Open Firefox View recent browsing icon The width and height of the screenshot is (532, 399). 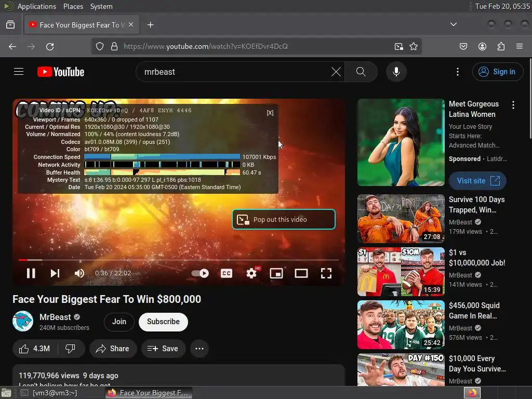[10, 25]
